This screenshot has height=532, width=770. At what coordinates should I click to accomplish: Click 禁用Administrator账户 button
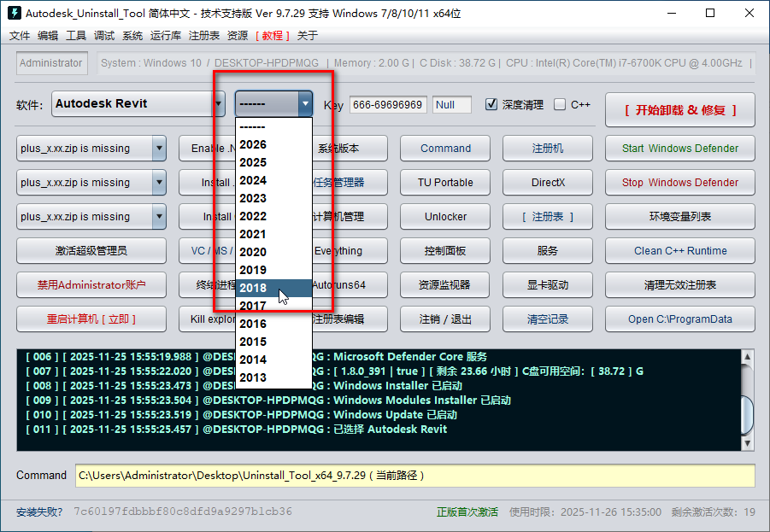pyautogui.click(x=91, y=284)
